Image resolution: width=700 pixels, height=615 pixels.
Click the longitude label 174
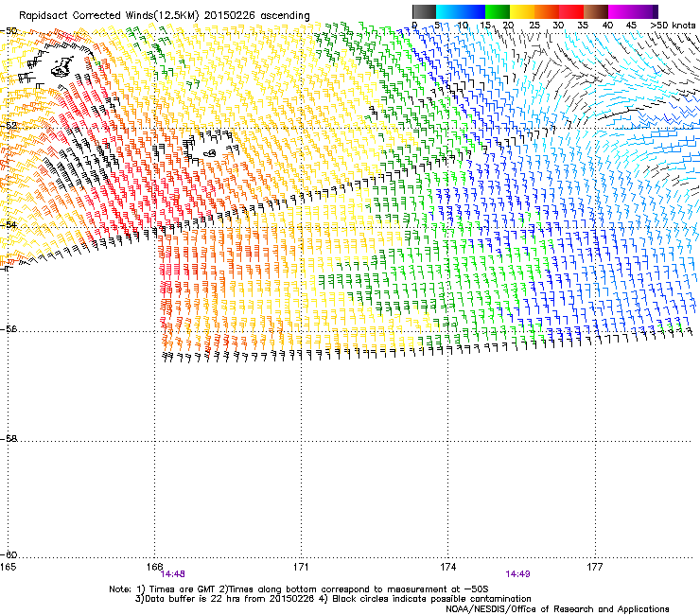[447, 567]
